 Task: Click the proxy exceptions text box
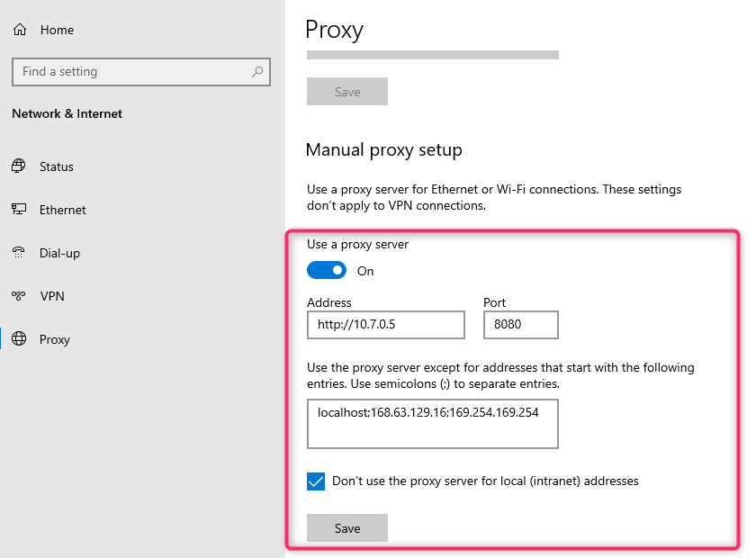[x=433, y=423]
